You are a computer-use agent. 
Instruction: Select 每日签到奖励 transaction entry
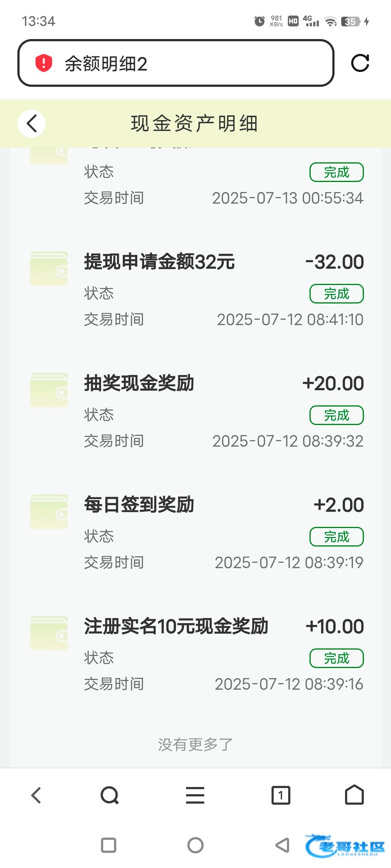point(139,505)
